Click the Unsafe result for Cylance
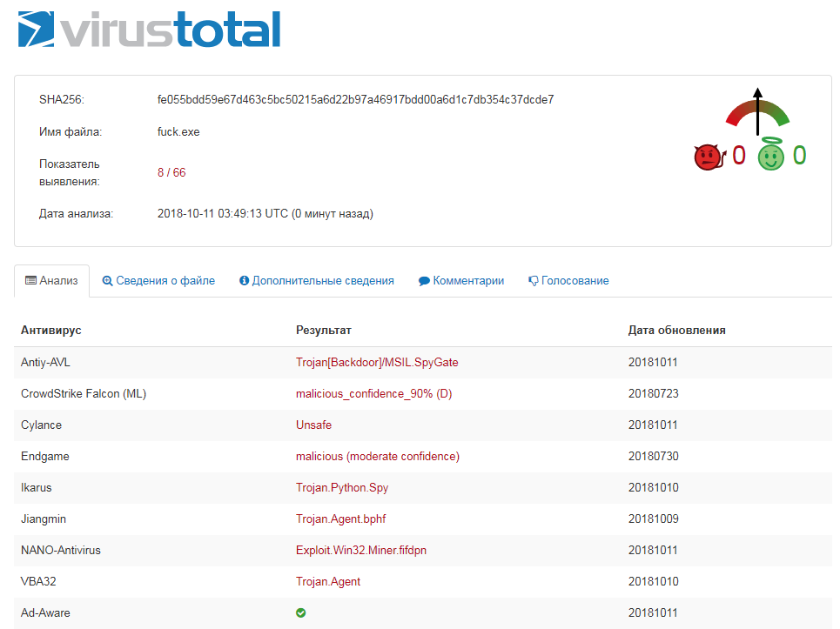 click(313, 425)
